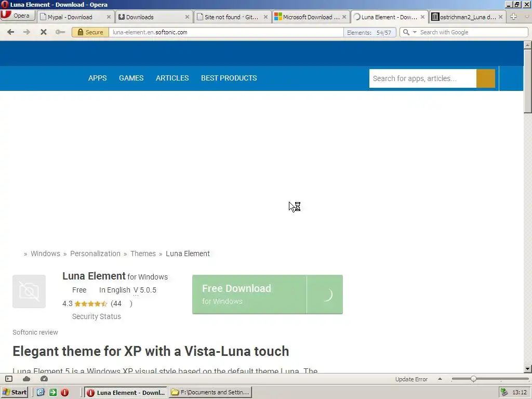The height and width of the screenshot is (399, 532).
Task: Open the Windows Start menu
Action: pyautogui.click(x=15, y=392)
